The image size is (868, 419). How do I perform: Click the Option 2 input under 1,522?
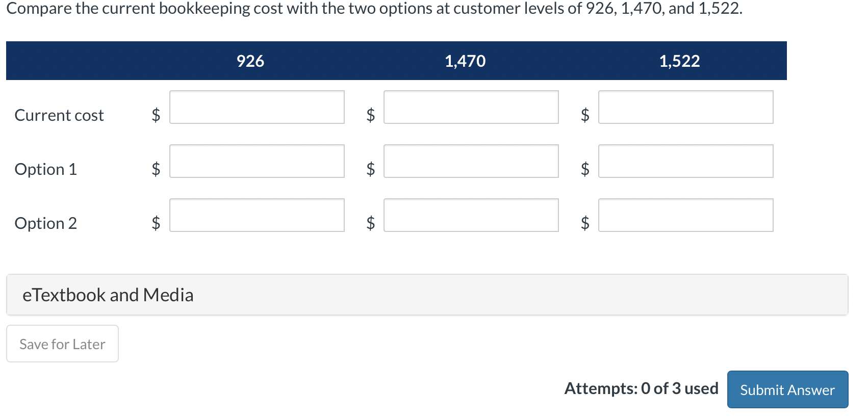pyautogui.click(x=685, y=215)
